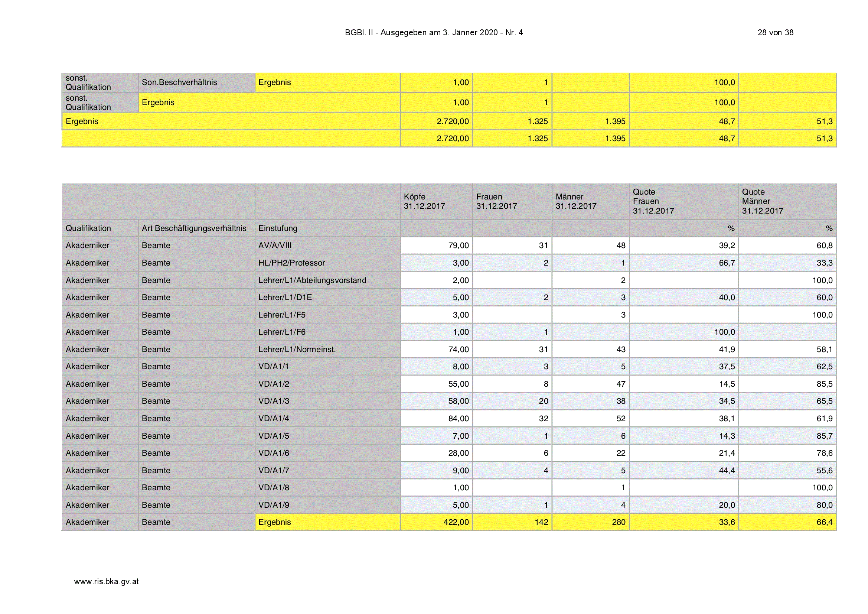
Task: Click the Quote Männer 31.12.2017 header
Action: (x=787, y=202)
